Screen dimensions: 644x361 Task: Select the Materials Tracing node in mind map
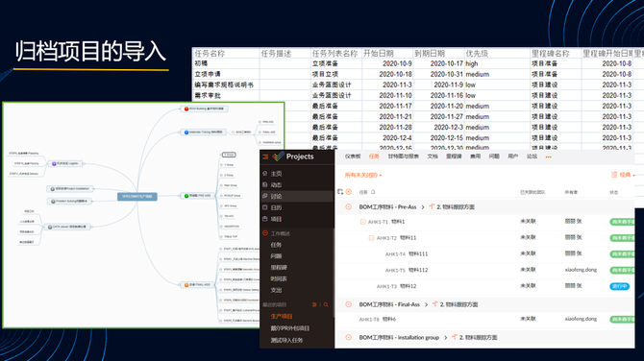click(x=204, y=132)
